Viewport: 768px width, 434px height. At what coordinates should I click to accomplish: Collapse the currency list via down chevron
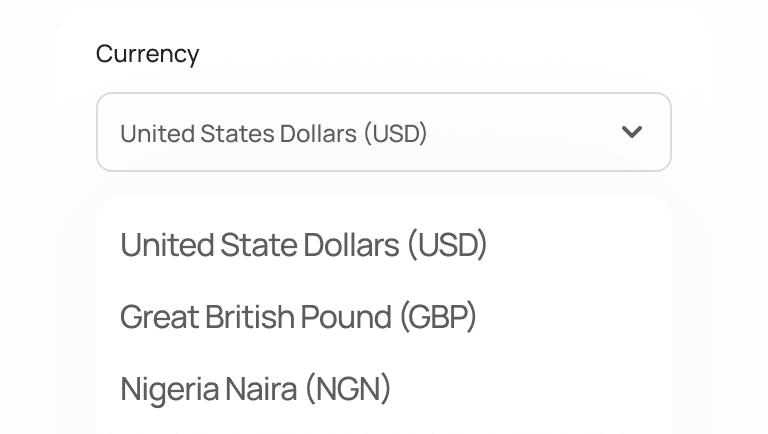[631, 132]
